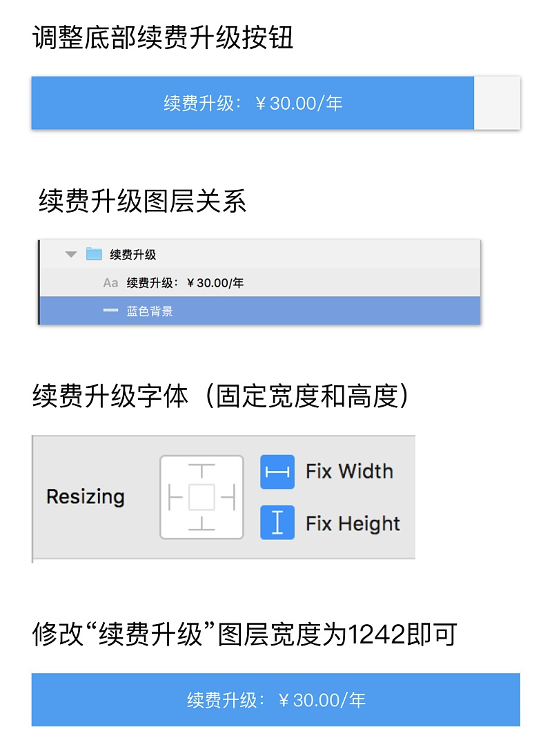
Task: Click the Aa text layer icon
Action: click(x=110, y=282)
